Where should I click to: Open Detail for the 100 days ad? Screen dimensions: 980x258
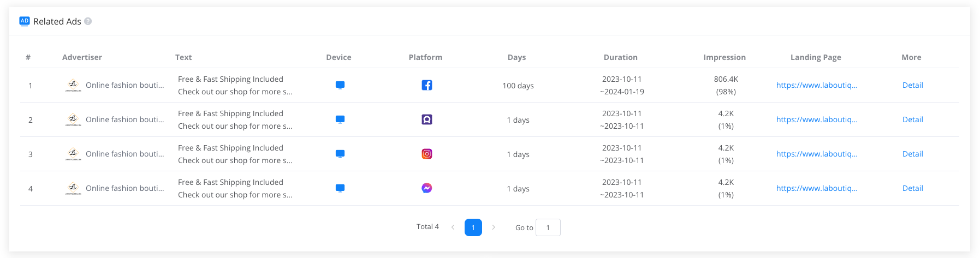[912, 85]
